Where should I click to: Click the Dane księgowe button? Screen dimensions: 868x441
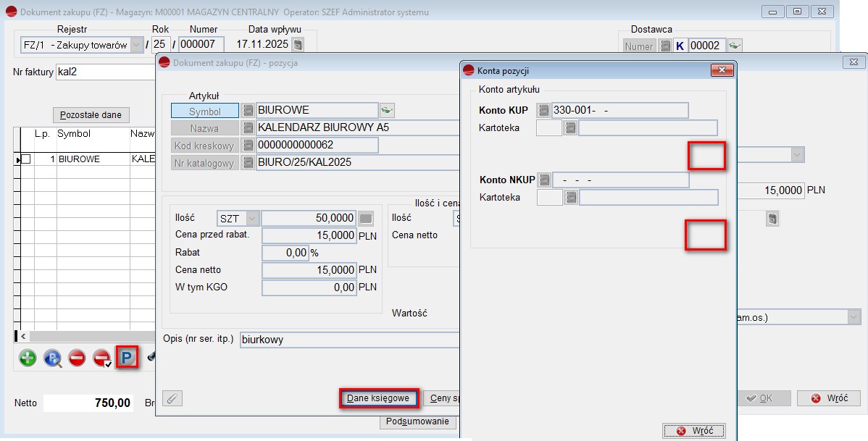click(379, 398)
